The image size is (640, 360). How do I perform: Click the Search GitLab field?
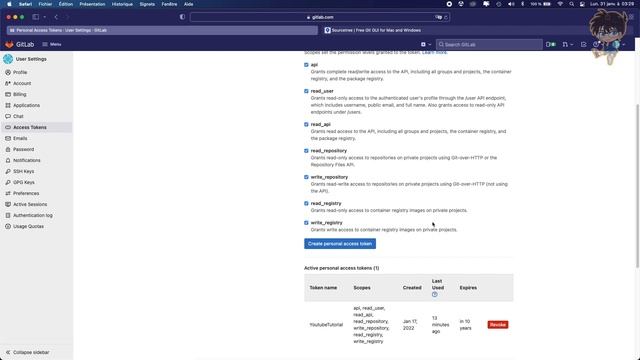point(489,44)
